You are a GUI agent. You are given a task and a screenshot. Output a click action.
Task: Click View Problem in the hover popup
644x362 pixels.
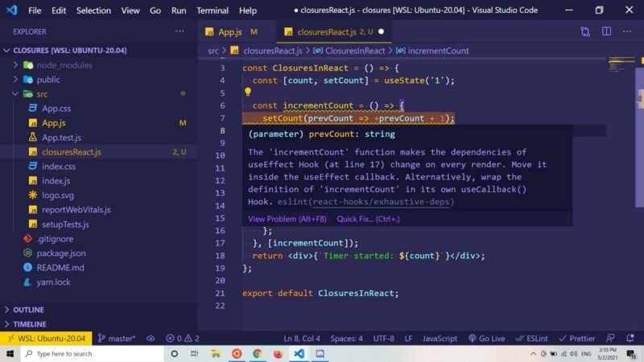[x=287, y=219]
